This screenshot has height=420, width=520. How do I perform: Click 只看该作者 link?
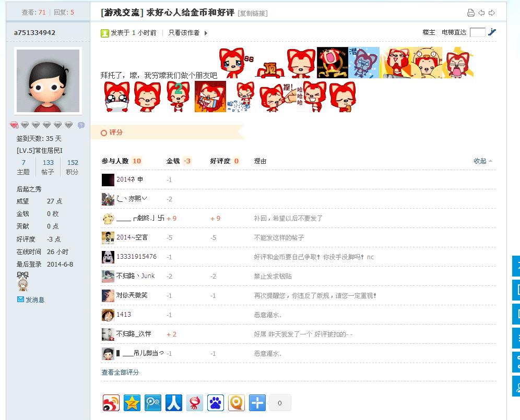(x=184, y=32)
